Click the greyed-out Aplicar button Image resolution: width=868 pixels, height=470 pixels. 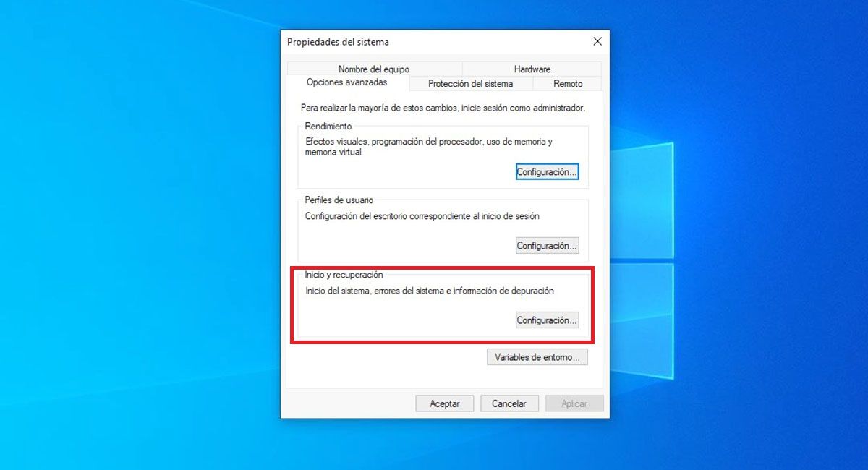point(574,403)
